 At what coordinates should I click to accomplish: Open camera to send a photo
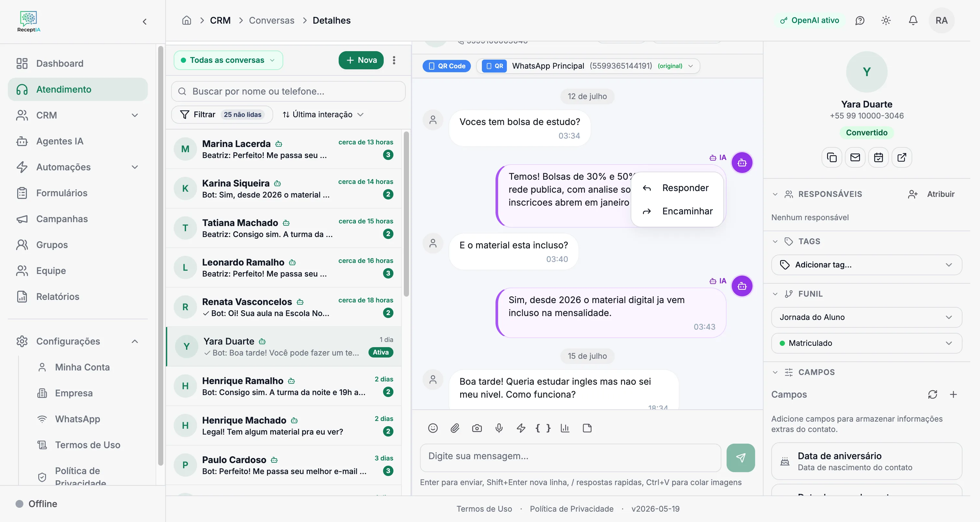click(x=477, y=428)
